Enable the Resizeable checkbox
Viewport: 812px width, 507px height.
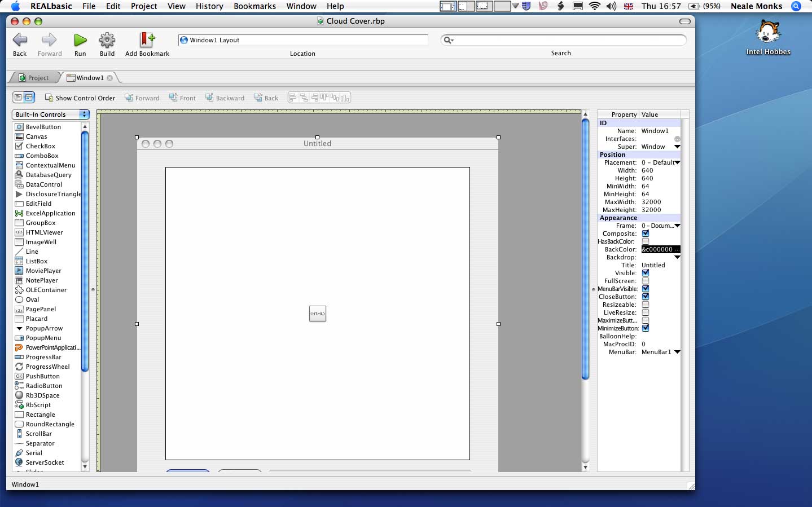tap(646, 305)
